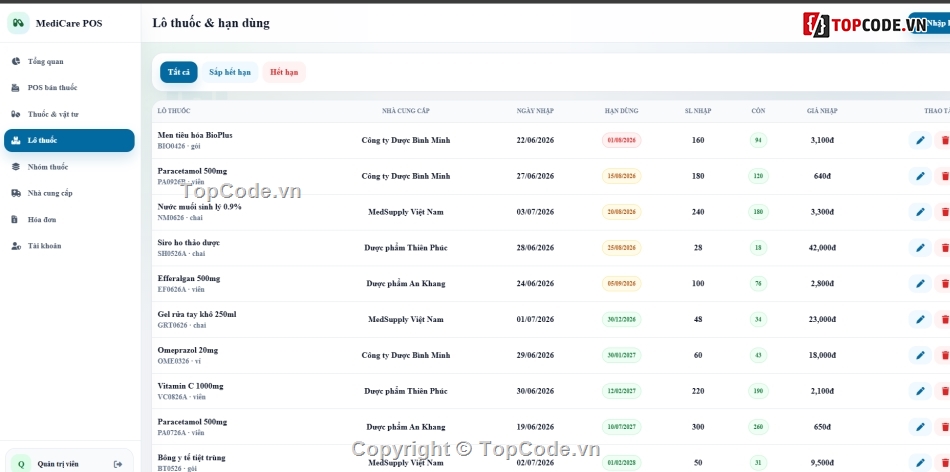
Task: Delete Siro ho thảo dược batch
Action: 943,248
